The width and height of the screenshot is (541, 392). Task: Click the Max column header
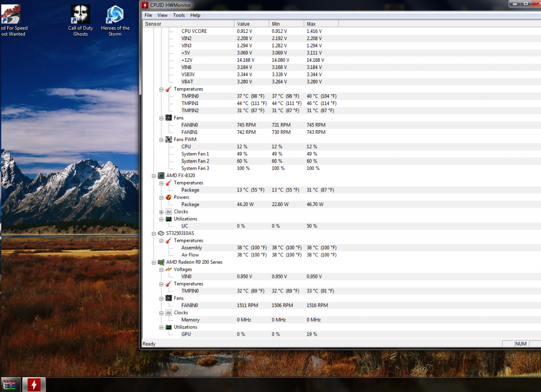[321, 24]
